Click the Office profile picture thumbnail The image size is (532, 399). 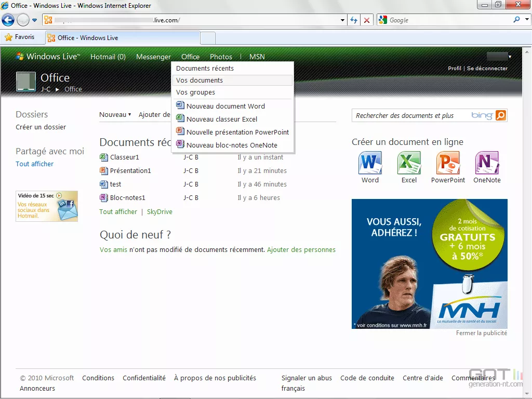pyautogui.click(x=26, y=82)
